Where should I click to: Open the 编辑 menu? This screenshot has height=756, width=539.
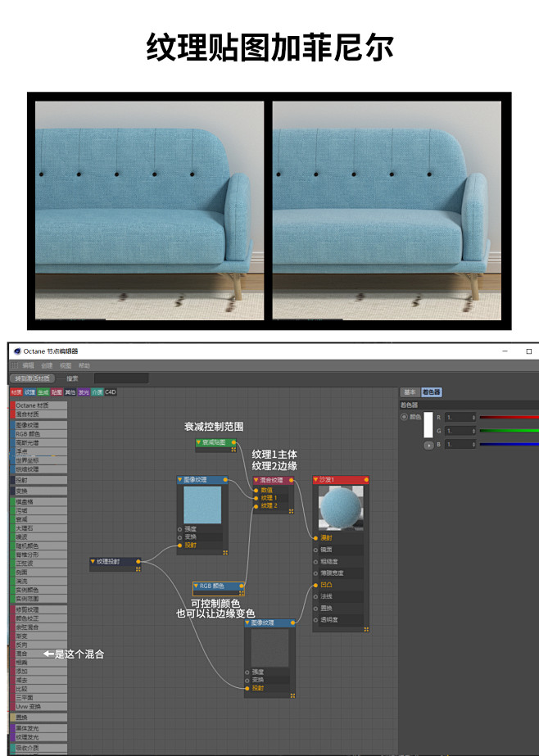29,365
